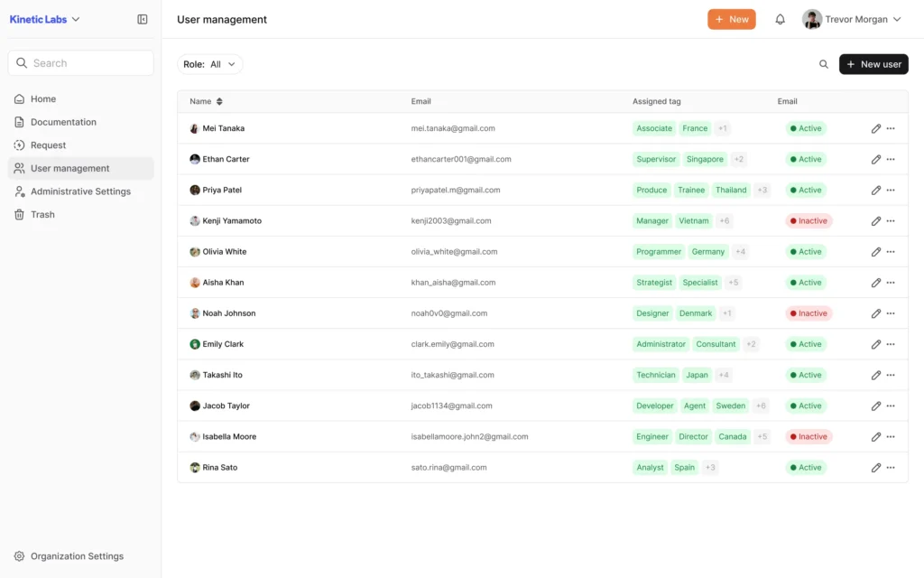Image resolution: width=924 pixels, height=578 pixels.
Task: Click the notification bell icon
Action: [x=780, y=18]
